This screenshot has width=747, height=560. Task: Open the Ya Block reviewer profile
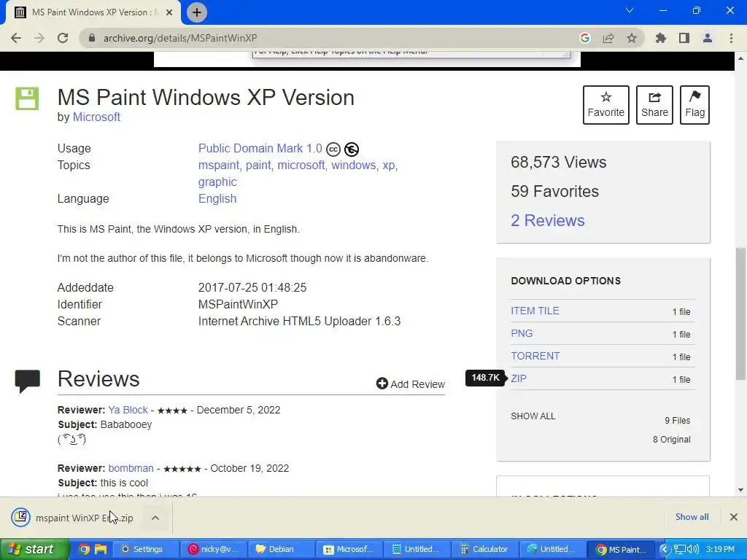pyautogui.click(x=128, y=410)
